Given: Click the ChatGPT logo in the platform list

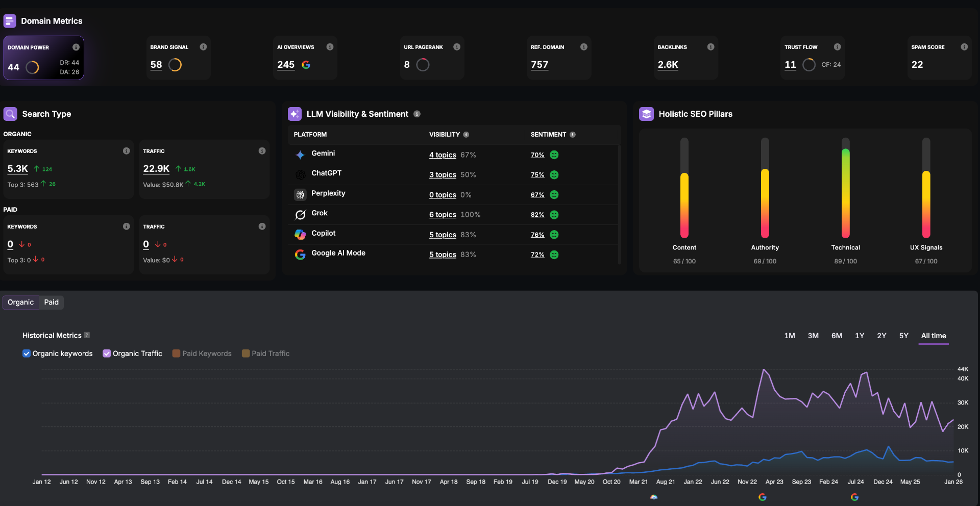Looking at the screenshot, I should 300,174.
